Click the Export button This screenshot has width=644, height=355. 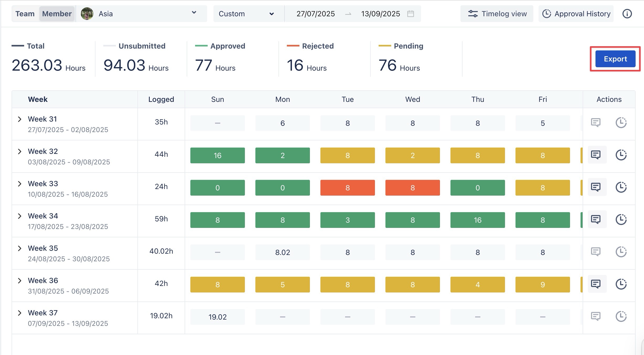(x=615, y=59)
